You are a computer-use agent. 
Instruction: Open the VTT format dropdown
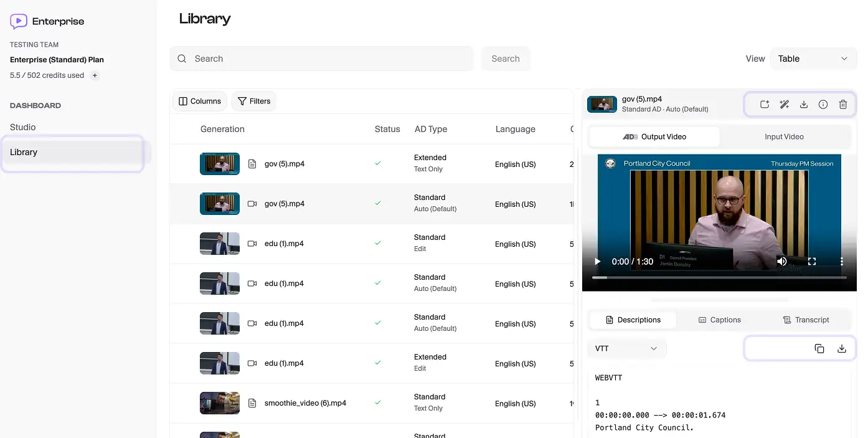pos(626,348)
